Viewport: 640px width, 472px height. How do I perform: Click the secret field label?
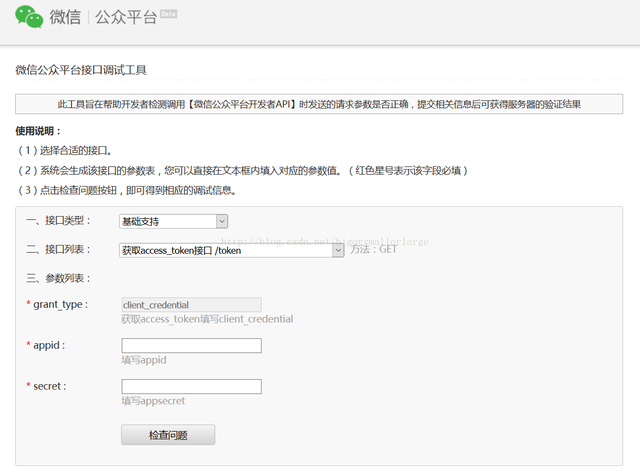pos(49,386)
